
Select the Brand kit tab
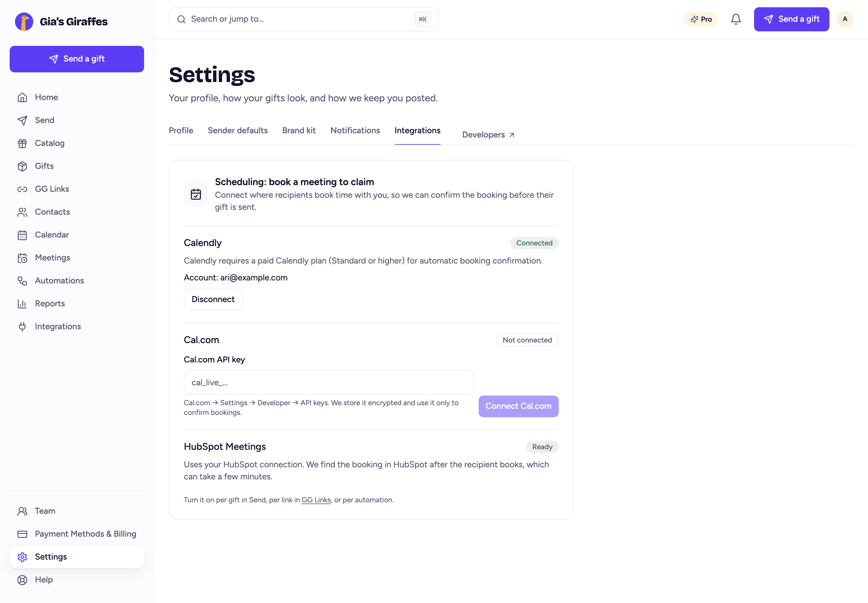coord(299,131)
